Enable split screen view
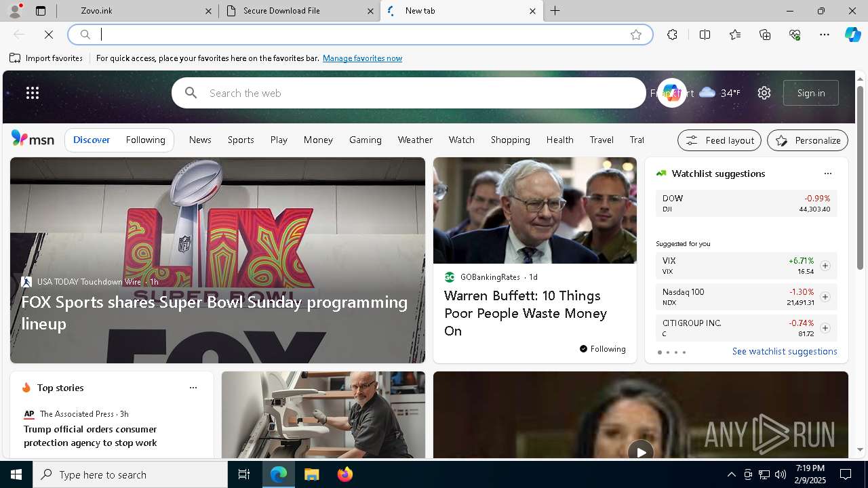This screenshot has width=868, height=488. click(705, 35)
